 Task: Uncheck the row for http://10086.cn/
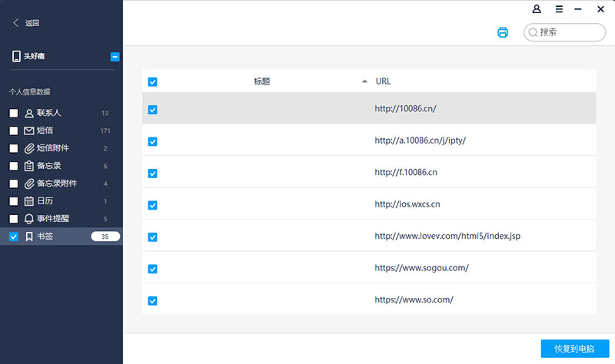[152, 109]
